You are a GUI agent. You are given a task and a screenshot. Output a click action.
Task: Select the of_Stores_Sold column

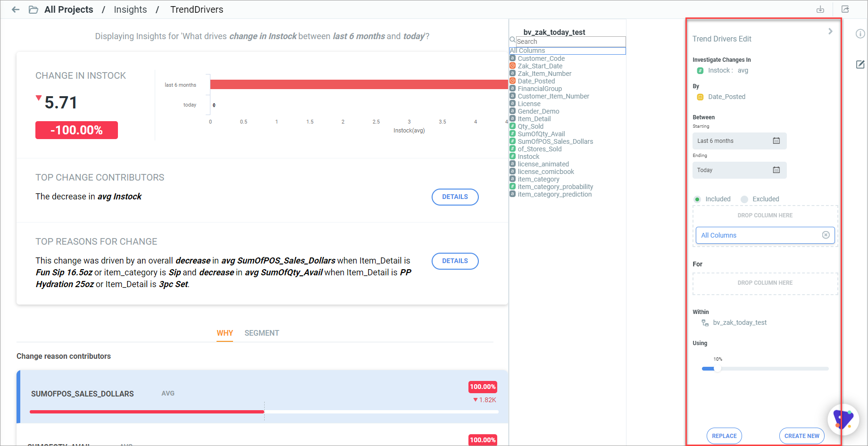[540, 149]
